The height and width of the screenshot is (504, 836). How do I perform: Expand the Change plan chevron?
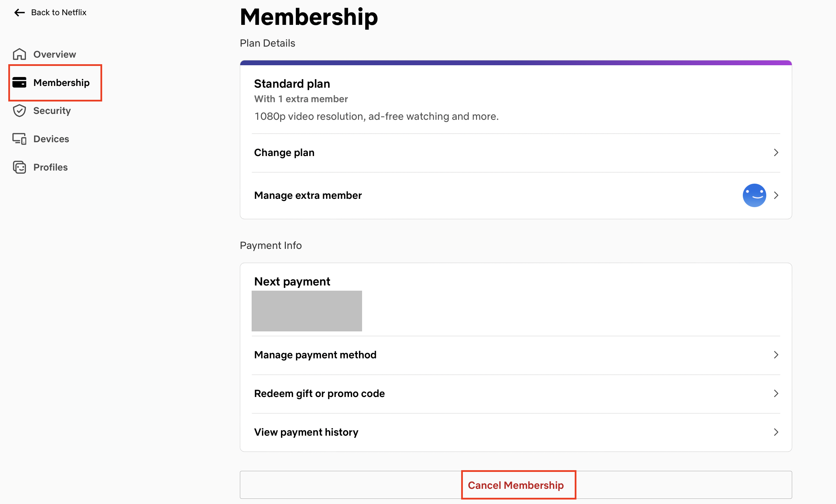click(776, 153)
